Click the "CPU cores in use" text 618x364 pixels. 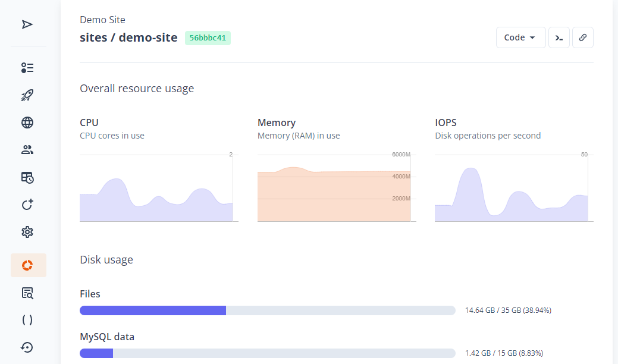(x=112, y=136)
